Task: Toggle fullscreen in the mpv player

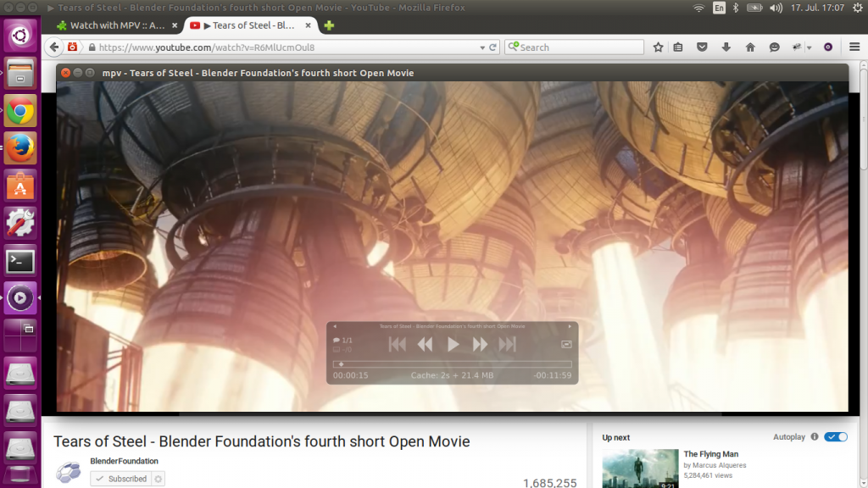Action: pyautogui.click(x=565, y=344)
